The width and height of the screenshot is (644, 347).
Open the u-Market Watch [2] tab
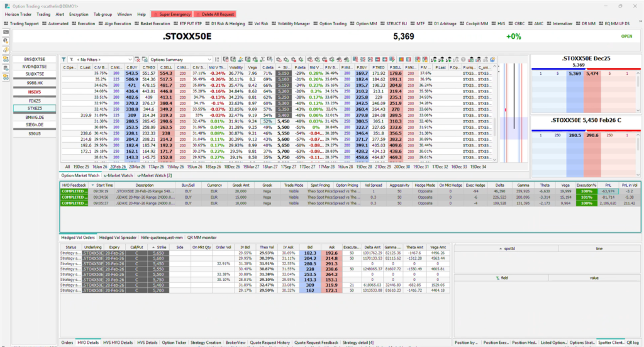coord(155,175)
